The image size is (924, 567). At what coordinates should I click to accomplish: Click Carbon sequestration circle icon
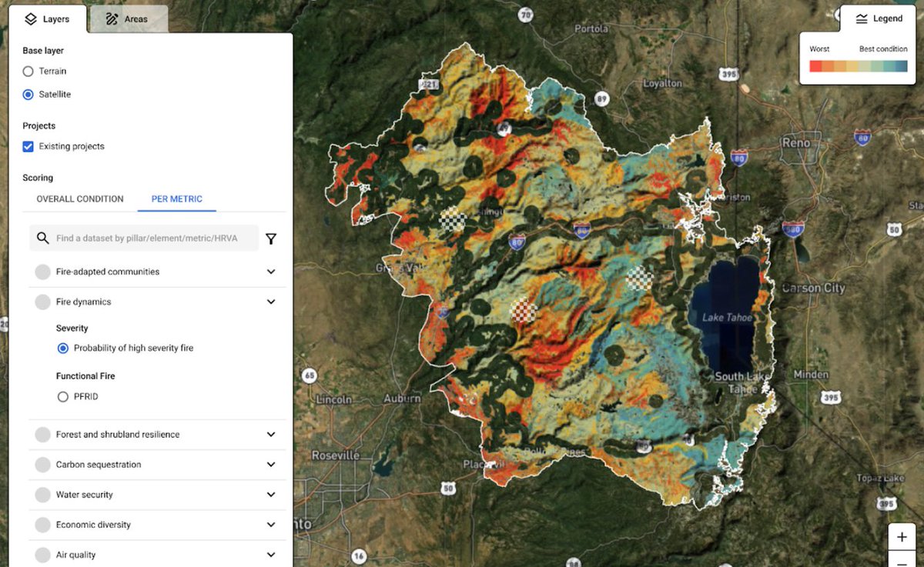(43, 465)
